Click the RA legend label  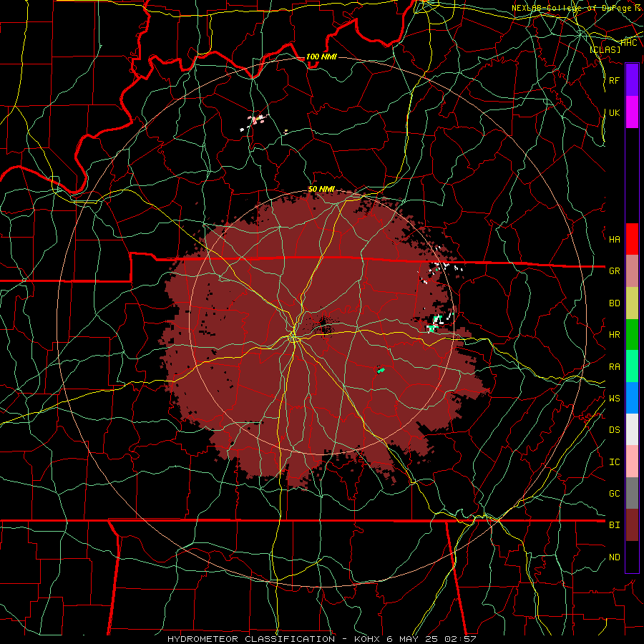[x=614, y=367]
